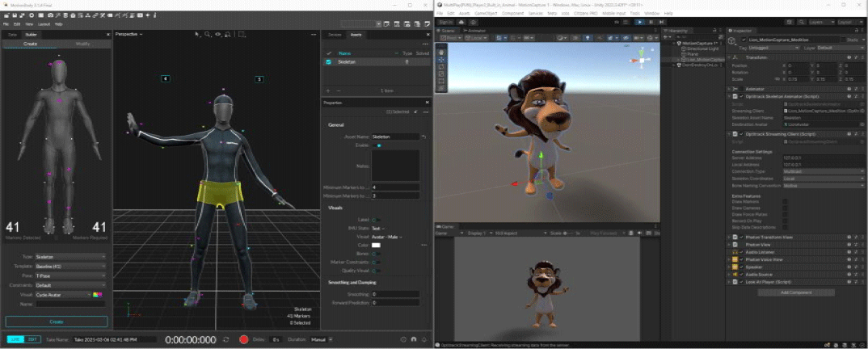Open Motive Layout menu

pyautogui.click(x=44, y=24)
